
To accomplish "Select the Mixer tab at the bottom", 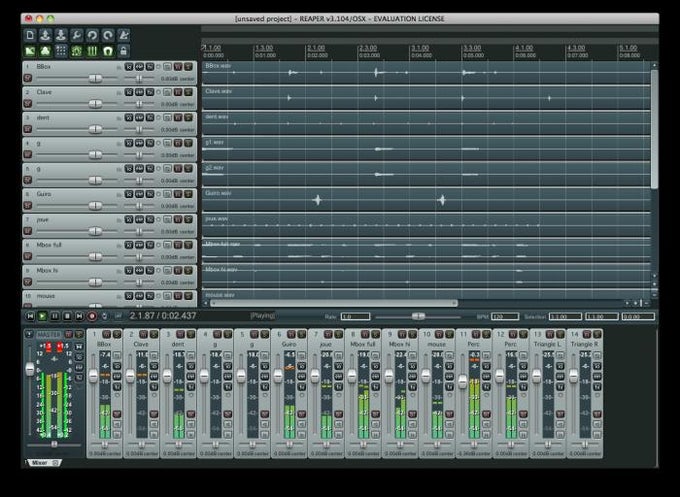I will (x=44, y=463).
